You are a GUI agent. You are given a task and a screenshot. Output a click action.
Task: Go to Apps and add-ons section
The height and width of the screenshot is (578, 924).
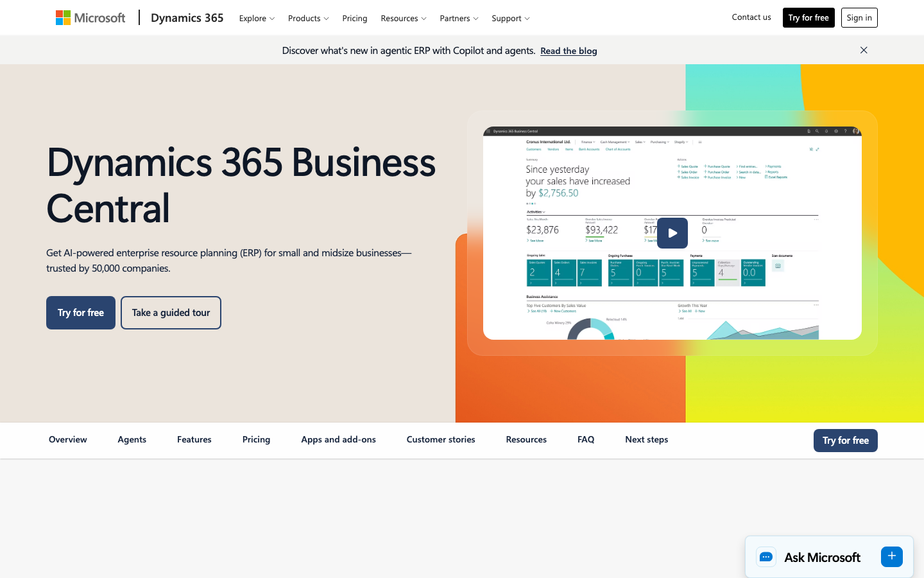point(339,440)
